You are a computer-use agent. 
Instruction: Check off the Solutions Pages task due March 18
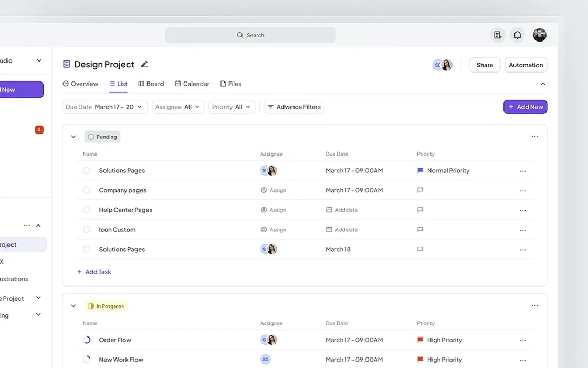click(x=87, y=249)
